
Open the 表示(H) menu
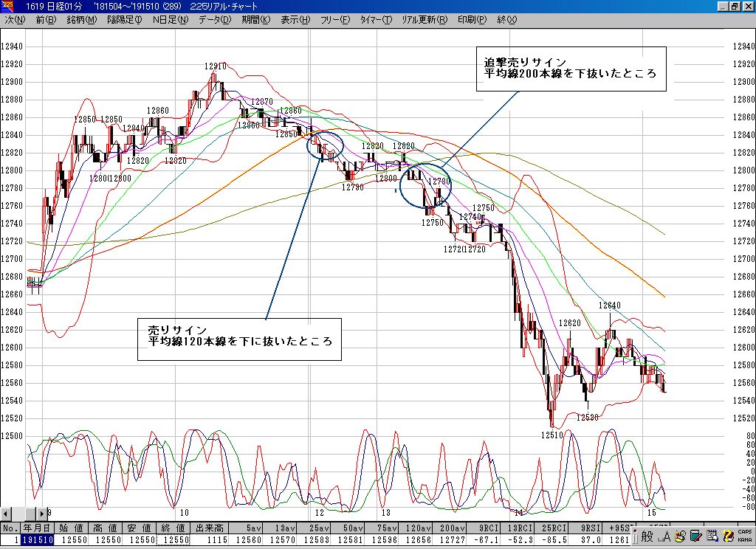(295, 20)
